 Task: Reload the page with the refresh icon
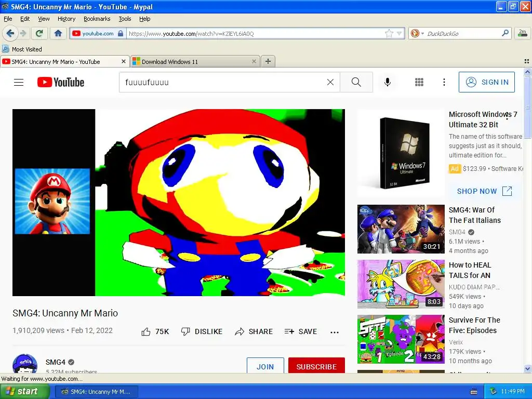click(x=39, y=33)
